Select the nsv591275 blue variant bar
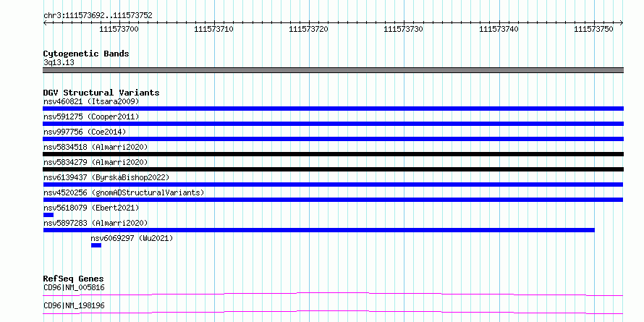This screenshot has height=322, width=644. [x=333, y=124]
